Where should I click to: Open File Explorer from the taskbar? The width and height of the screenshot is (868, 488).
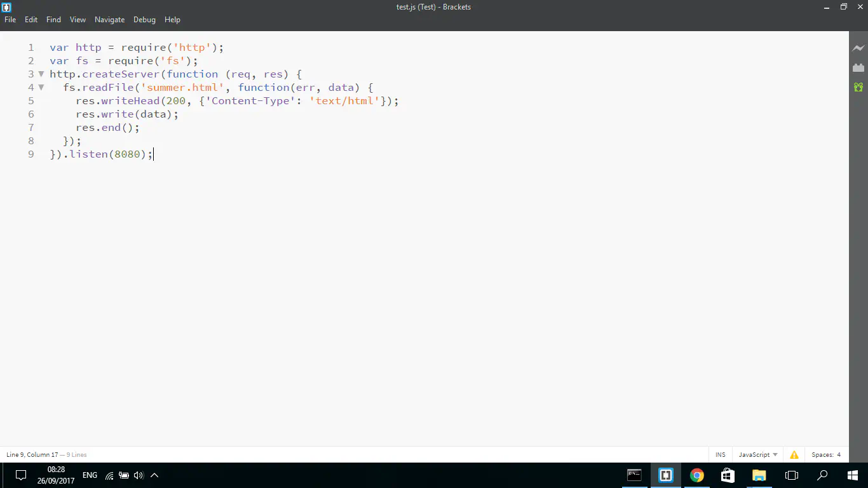(x=759, y=475)
